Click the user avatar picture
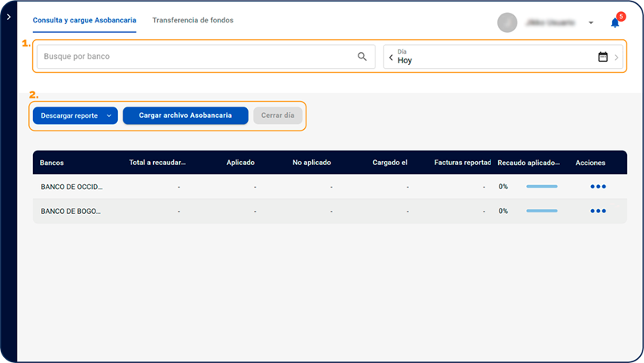The height and width of the screenshot is (363, 644). (x=507, y=22)
